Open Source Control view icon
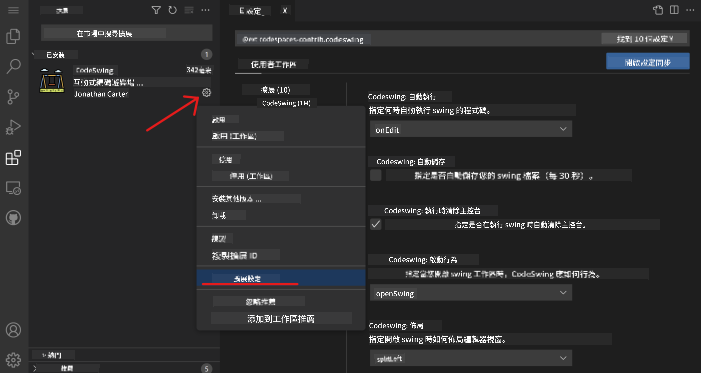Screen dimensions: 701x373 (x=13, y=97)
